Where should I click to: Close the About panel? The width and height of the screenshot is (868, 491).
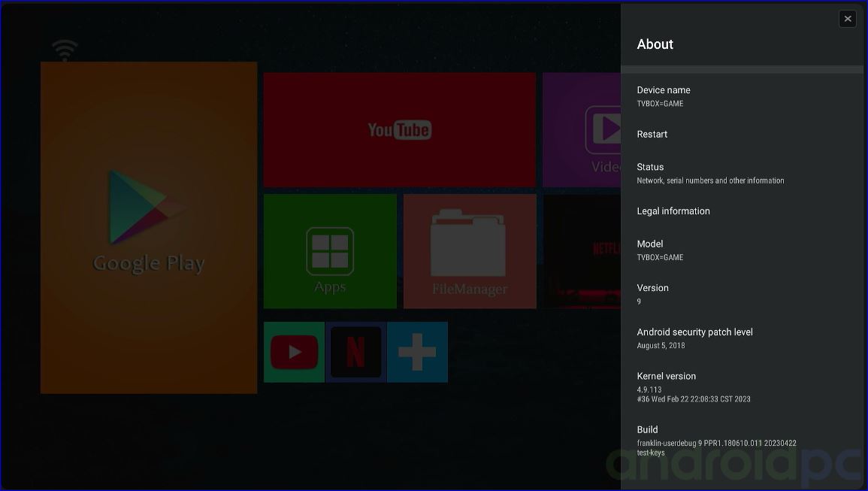click(848, 19)
